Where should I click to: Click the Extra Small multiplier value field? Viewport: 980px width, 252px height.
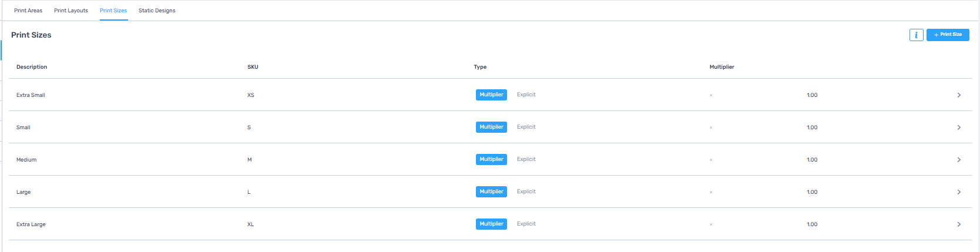coord(812,95)
